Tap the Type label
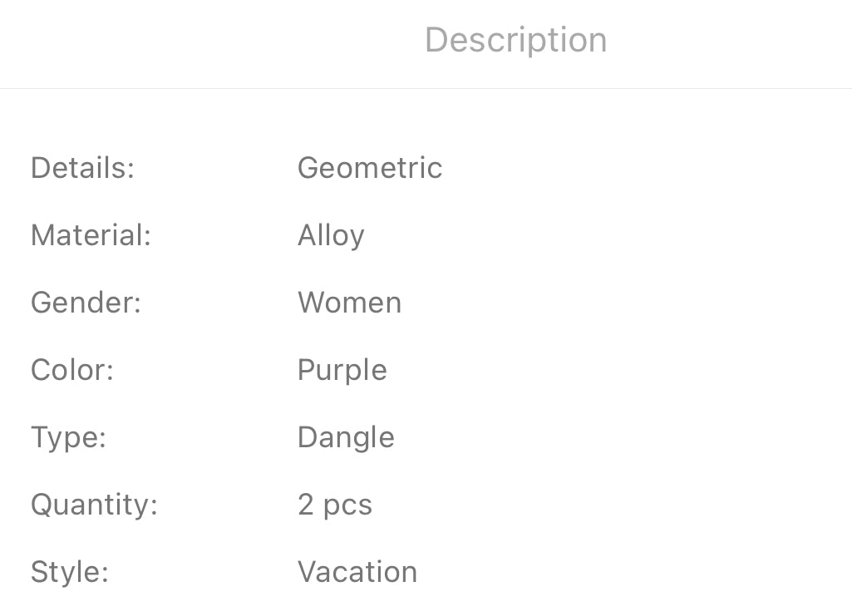 (x=68, y=438)
